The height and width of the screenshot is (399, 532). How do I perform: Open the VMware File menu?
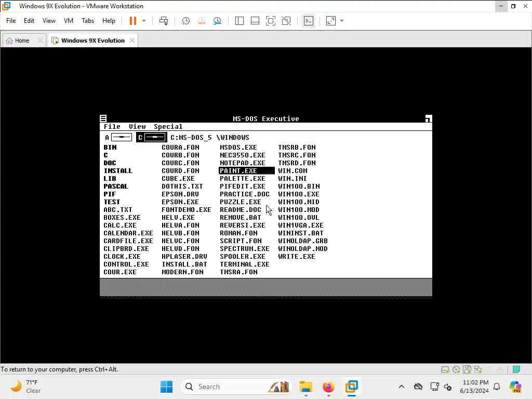tap(11, 21)
